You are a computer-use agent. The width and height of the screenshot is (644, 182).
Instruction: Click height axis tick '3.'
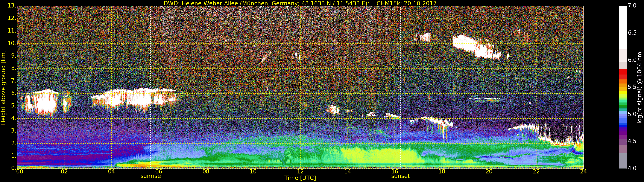(x=14, y=131)
